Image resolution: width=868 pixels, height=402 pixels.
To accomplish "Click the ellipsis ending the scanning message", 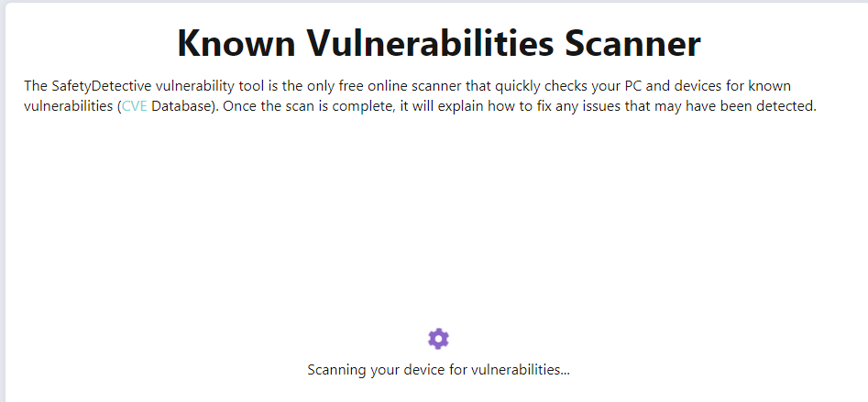I will point(565,374).
